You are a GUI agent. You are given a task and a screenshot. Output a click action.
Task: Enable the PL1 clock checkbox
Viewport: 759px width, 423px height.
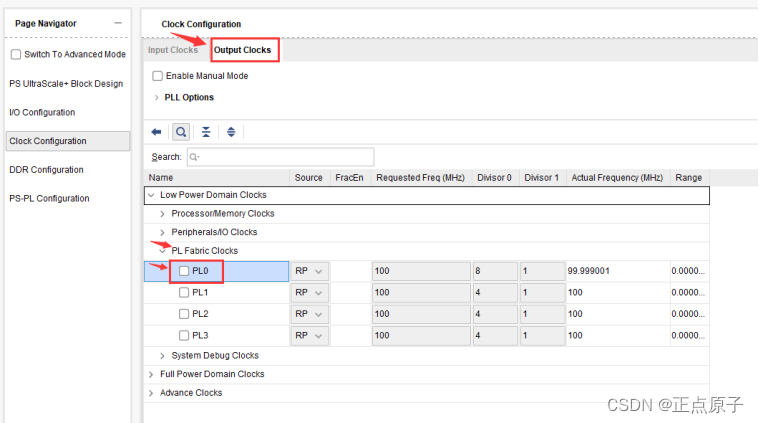coord(184,292)
